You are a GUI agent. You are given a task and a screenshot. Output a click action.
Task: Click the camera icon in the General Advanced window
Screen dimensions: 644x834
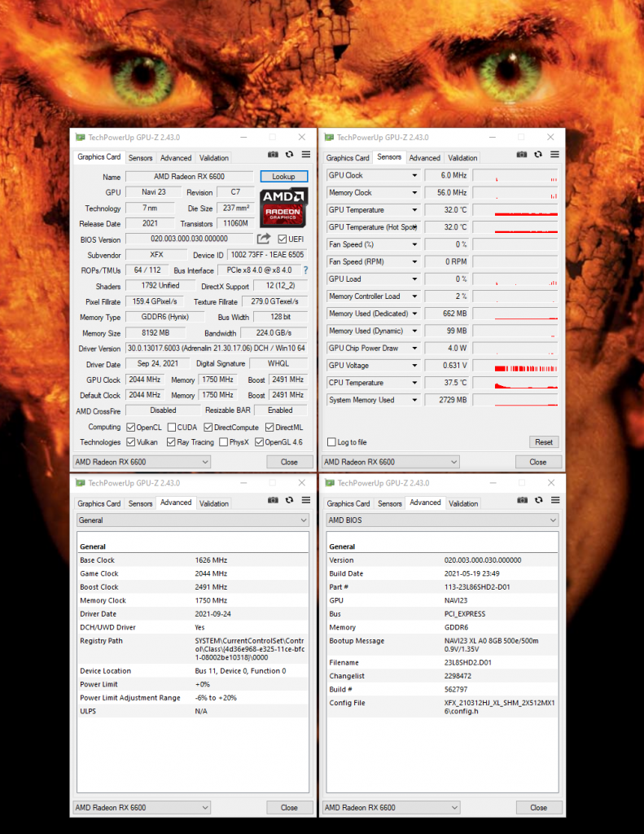273,500
